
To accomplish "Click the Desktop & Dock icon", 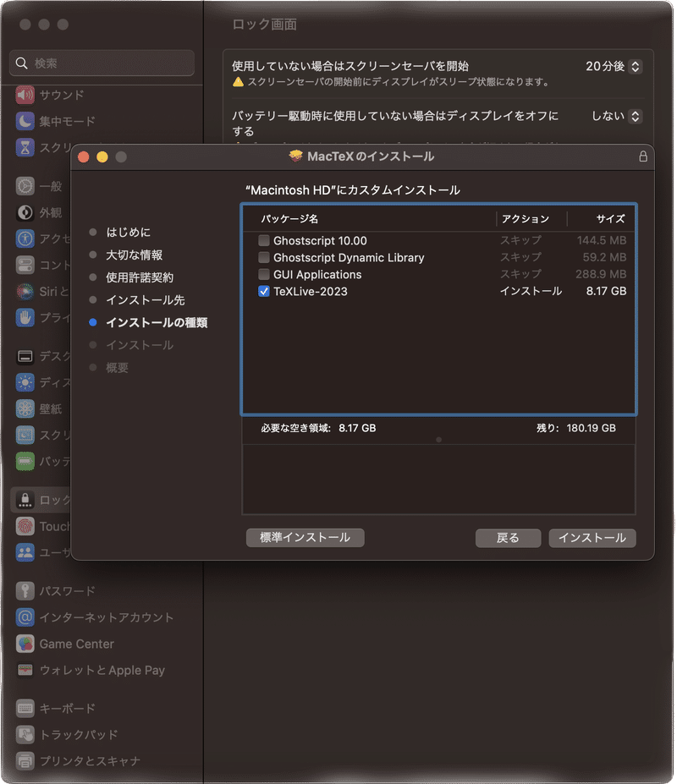I will click(25, 356).
